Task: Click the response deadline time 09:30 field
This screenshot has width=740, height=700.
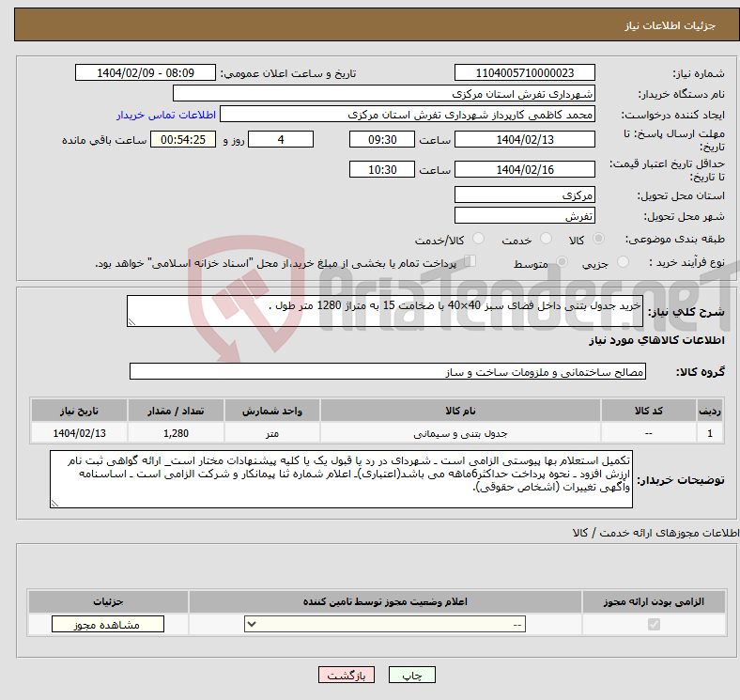Action: pos(382,139)
